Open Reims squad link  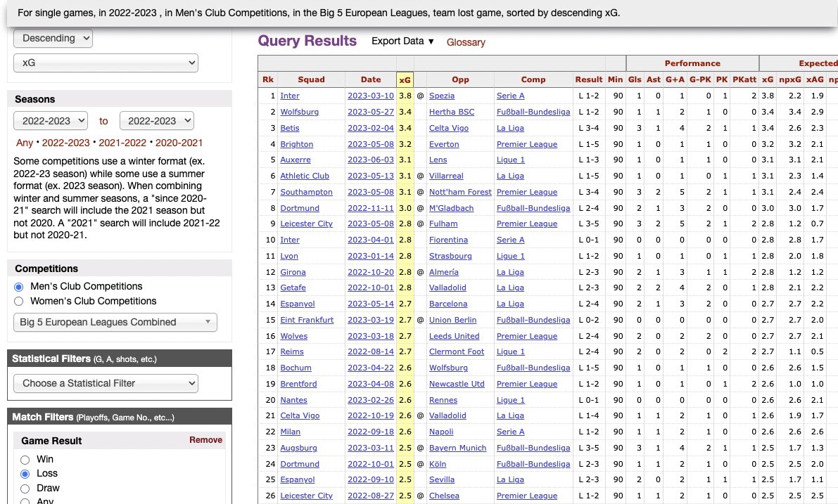[292, 352]
